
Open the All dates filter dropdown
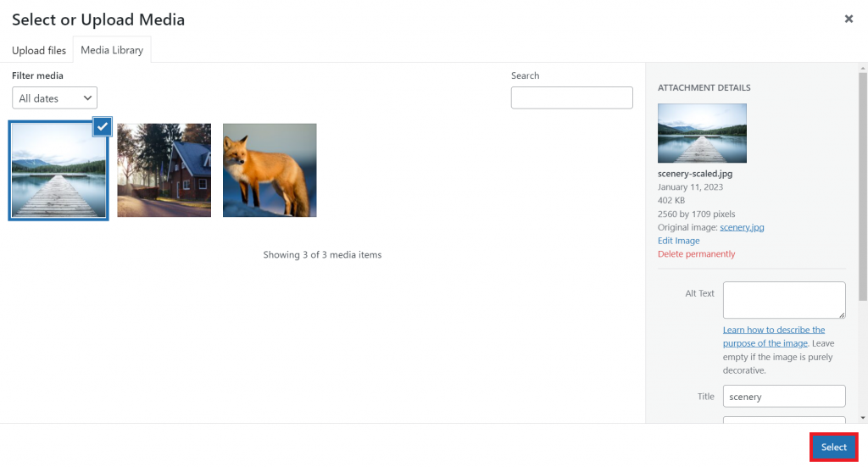pos(55,98)
